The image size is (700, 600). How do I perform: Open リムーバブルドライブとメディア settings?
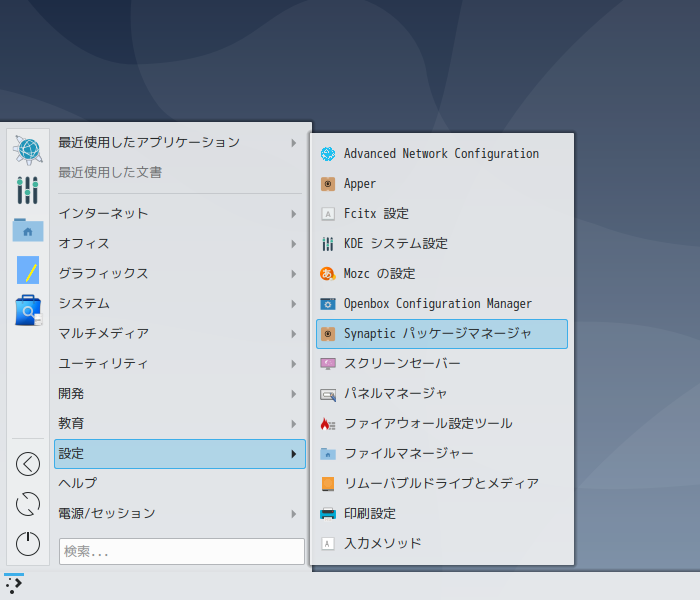442,484
